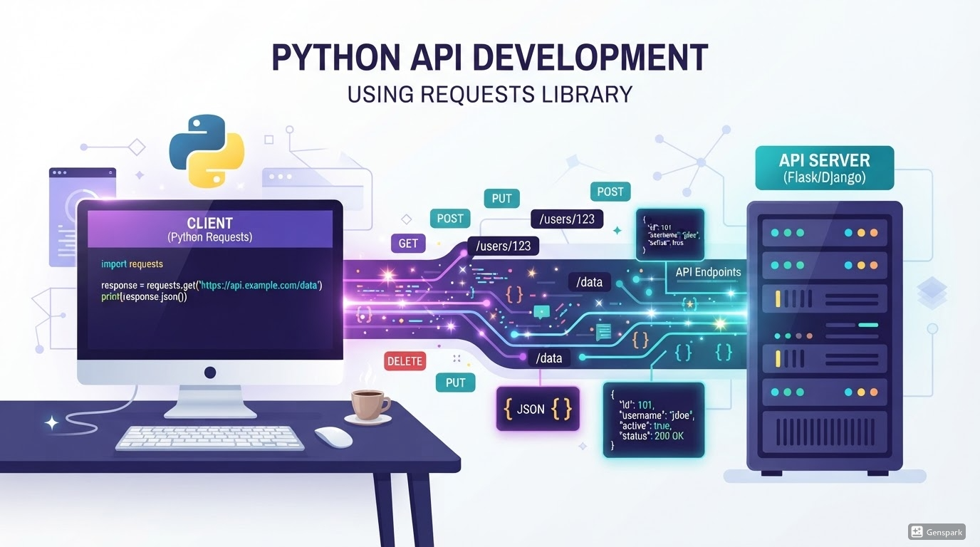Click the "import requests" code line
The height and width of the screenshot is (547, 980).
click(x=132, y=264)
